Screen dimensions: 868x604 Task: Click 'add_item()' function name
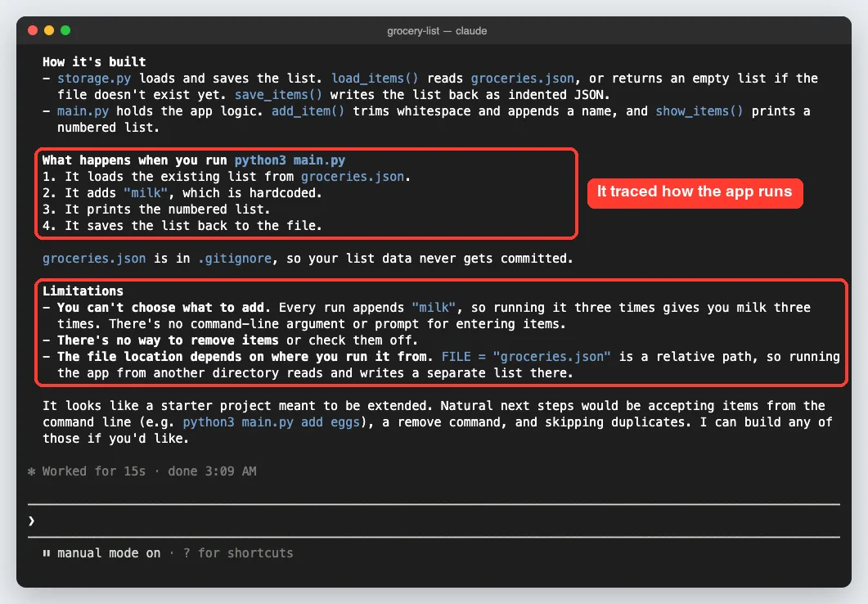point(308,111)
